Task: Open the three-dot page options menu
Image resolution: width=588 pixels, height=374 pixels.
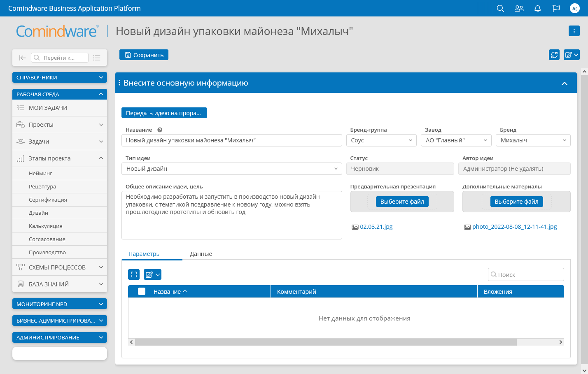Action: point(574,31)
